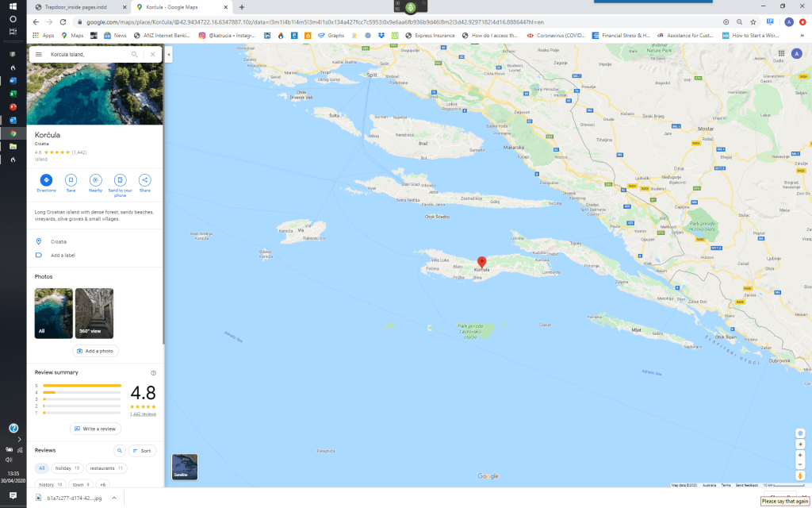This screenshot has height=508, width=812.
Task: Open the 360° view photo thumbnail
Action: [x=94, y=314]
